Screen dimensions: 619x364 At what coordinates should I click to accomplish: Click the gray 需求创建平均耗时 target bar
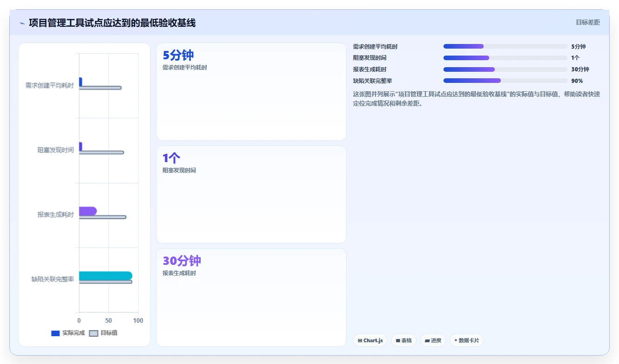pos(100,88)
